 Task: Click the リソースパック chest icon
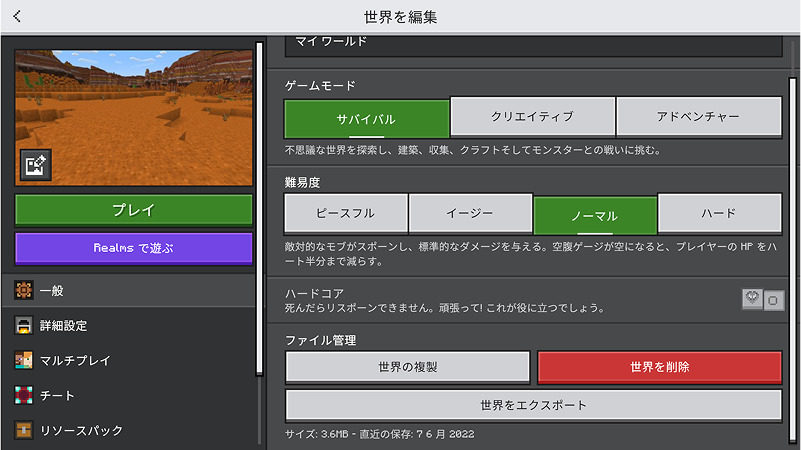coord(23,430)
